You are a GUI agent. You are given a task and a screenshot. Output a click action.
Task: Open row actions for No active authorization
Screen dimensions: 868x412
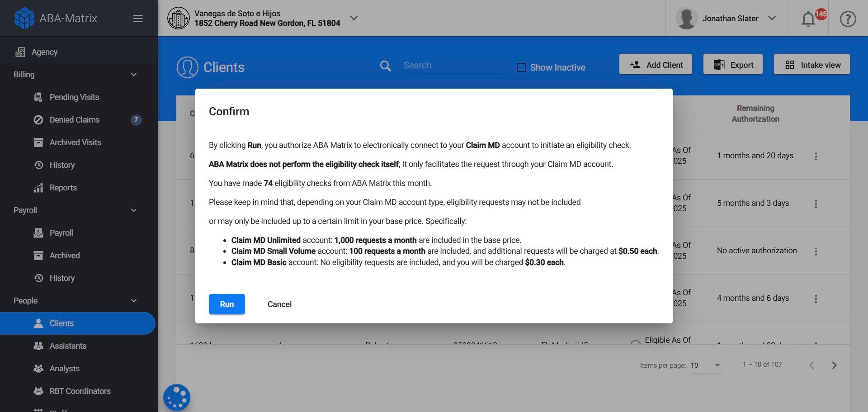point(816,251)
